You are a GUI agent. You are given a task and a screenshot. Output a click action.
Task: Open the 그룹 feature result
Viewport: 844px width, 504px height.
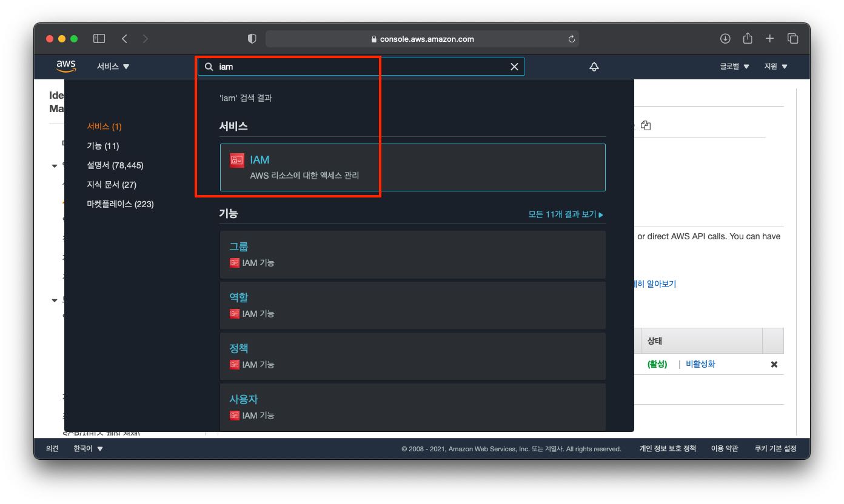click(x=412, y=254)
